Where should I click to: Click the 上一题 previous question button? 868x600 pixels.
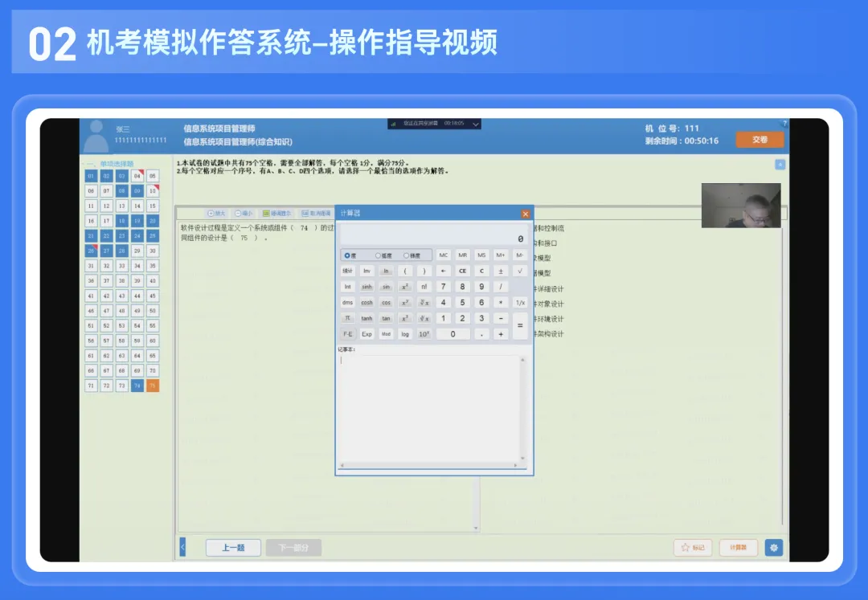(x=233, y=548)
